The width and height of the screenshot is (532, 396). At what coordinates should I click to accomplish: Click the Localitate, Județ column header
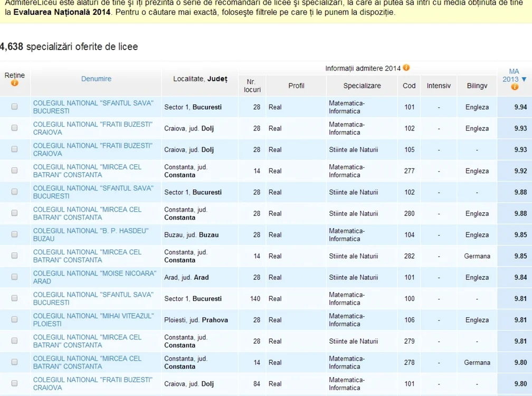point(200,79)
